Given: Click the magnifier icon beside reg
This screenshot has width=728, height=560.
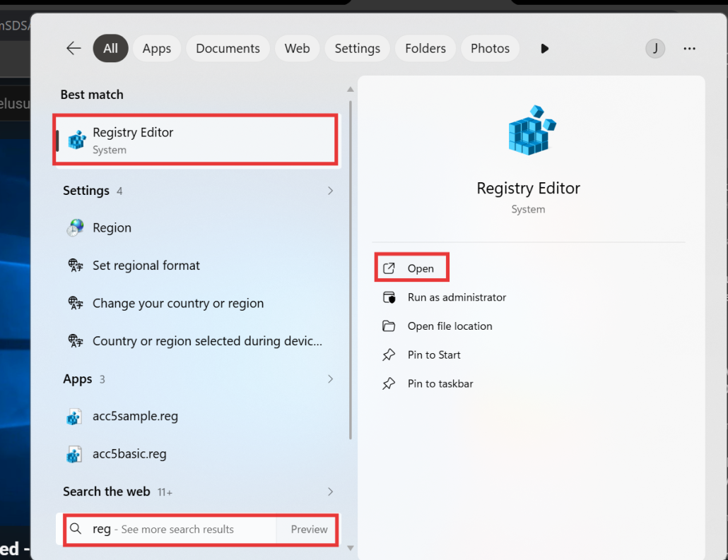Looking at the screenshot, I should tap(76, 528).
